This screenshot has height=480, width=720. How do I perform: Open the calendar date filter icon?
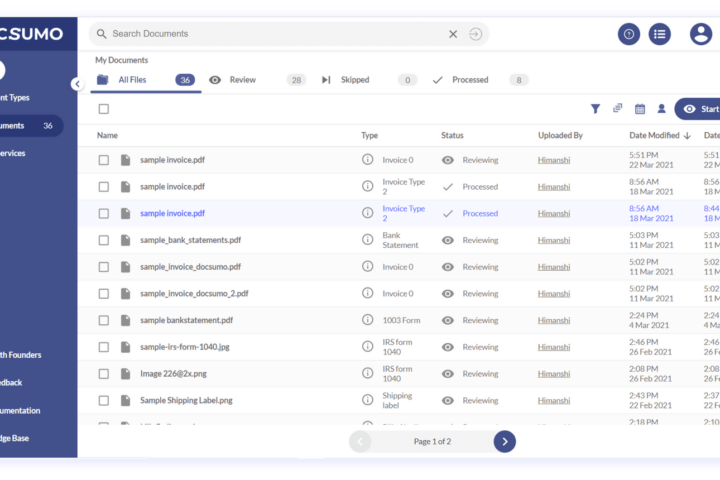coord(640,109)
